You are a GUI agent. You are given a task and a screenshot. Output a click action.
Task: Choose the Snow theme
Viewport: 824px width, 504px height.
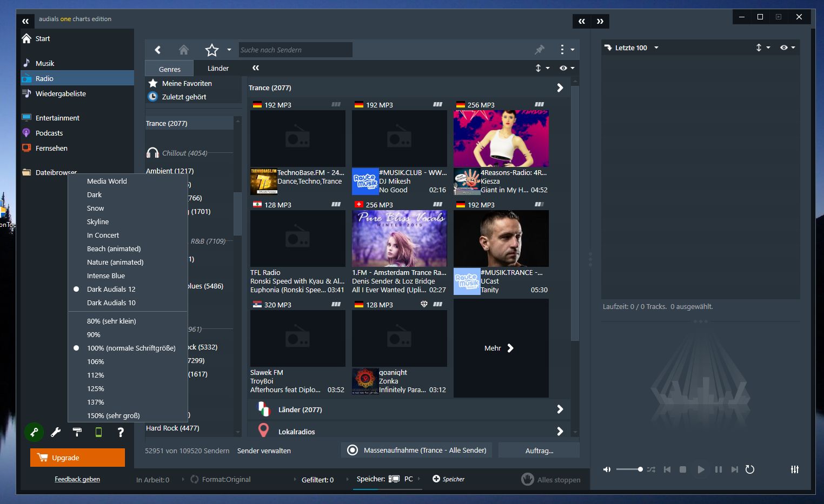click(x=128, y=208)
